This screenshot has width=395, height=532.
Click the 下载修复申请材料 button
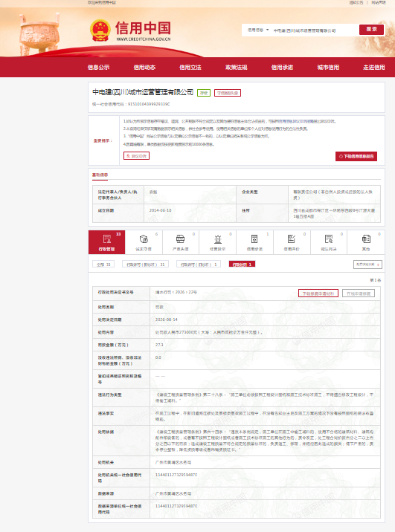(318, 293)
